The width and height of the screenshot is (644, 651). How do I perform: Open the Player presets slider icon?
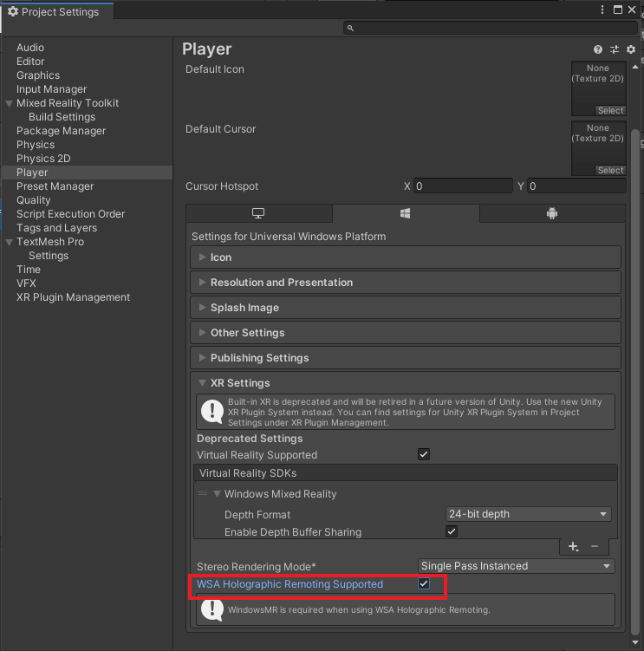tap(615, 49)
